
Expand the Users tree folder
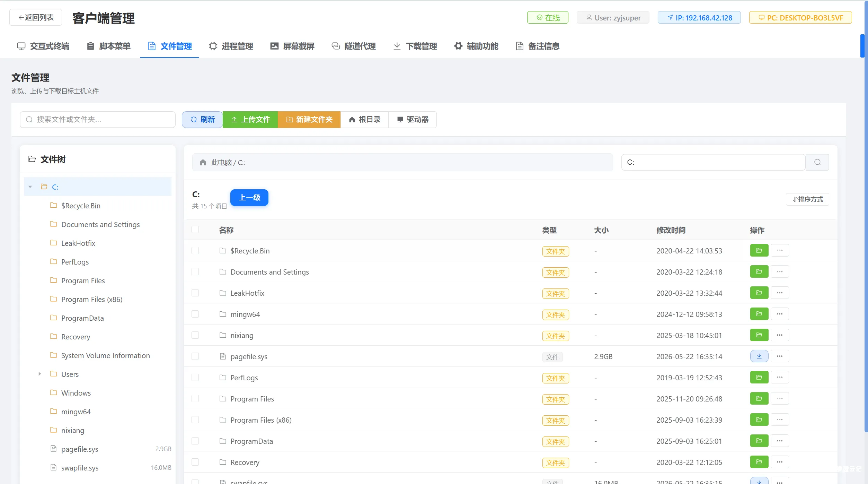(x=39, y=374)
